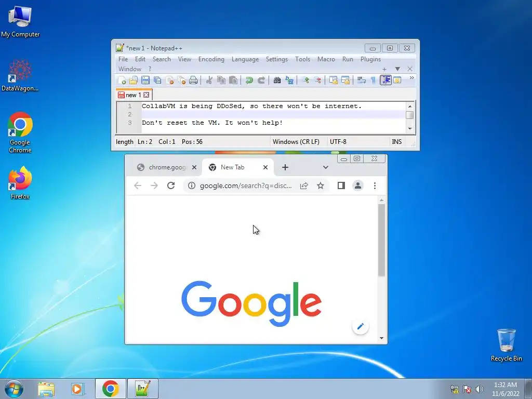532x399 pixels.
Task: Close the 'new 1' tab with red X
Action: click(x=146, y=95)
